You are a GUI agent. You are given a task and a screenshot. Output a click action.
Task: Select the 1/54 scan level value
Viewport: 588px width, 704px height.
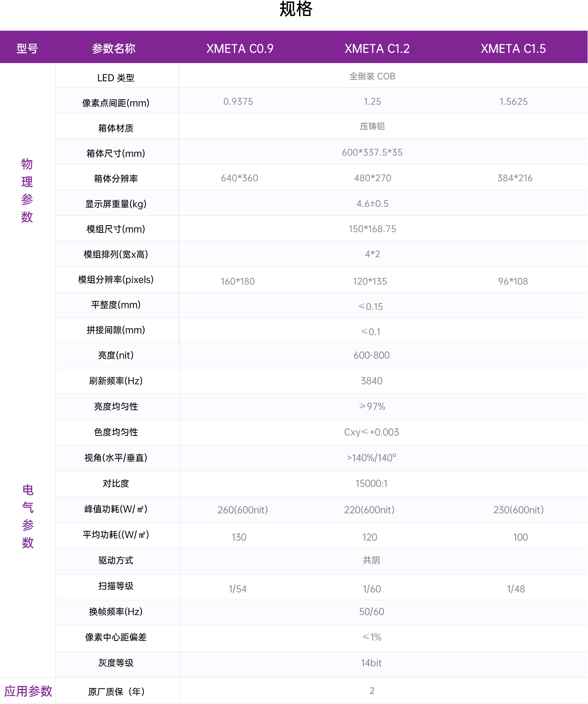pyautogui.click(x=238, y=589)
